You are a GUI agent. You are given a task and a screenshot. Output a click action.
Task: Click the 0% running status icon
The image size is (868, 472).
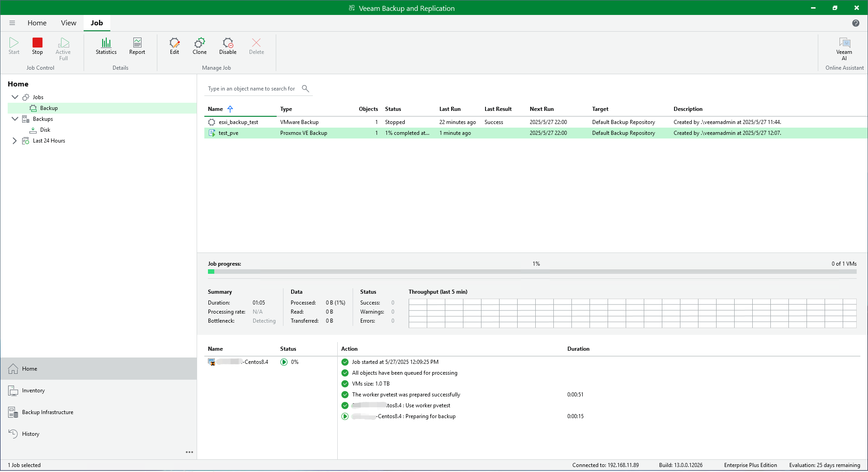[284, 362]
